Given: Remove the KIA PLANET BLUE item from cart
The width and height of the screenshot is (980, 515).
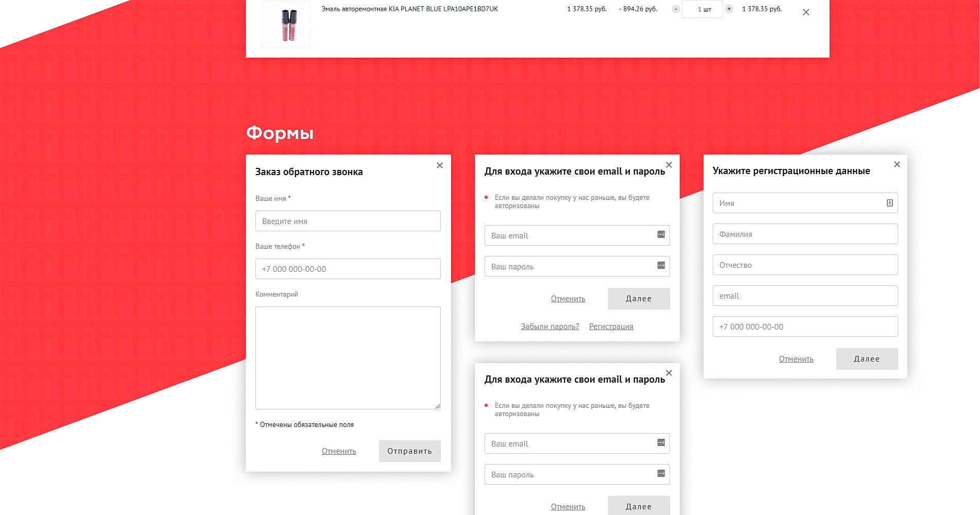Looking at the screenshot, I should point(806,12).
